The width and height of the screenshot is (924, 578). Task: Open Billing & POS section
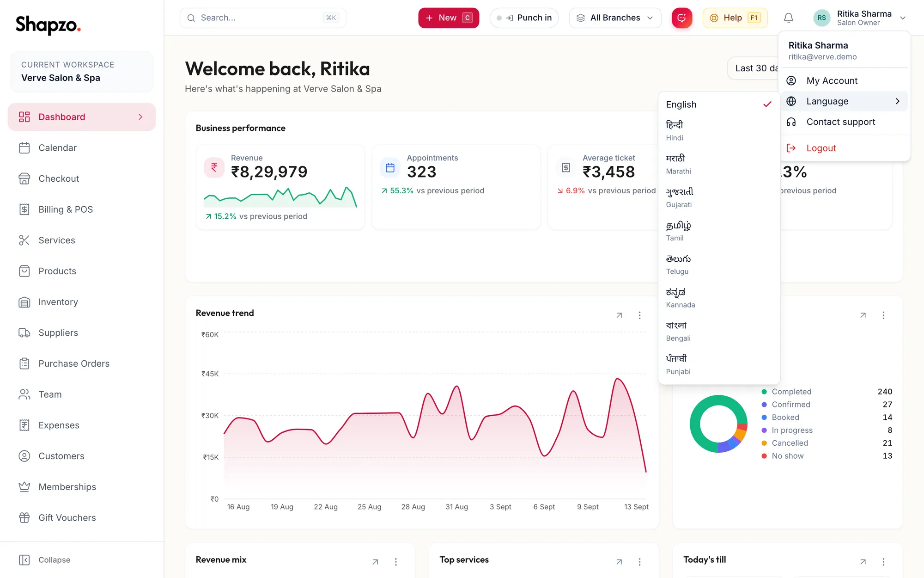(x=82, y=209)
